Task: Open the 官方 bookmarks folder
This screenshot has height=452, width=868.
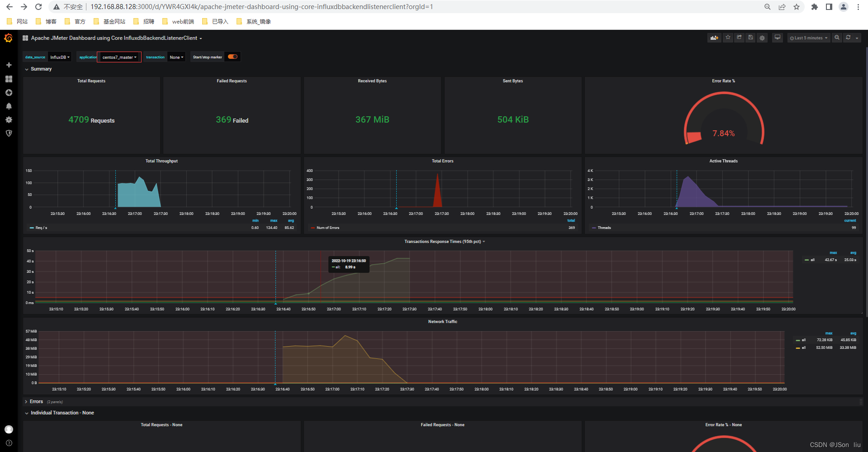Action: point(75,21)
